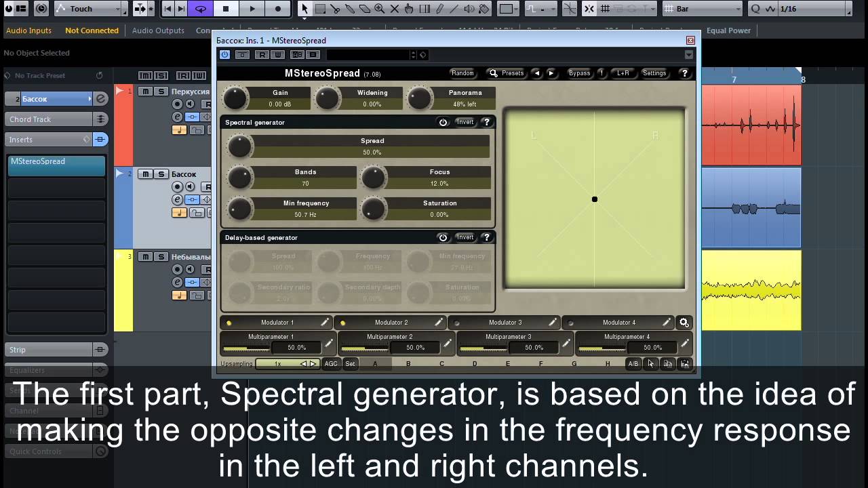868x488 pixels.
Task: Click the Bands knob
Action: (x=239, y=178)
